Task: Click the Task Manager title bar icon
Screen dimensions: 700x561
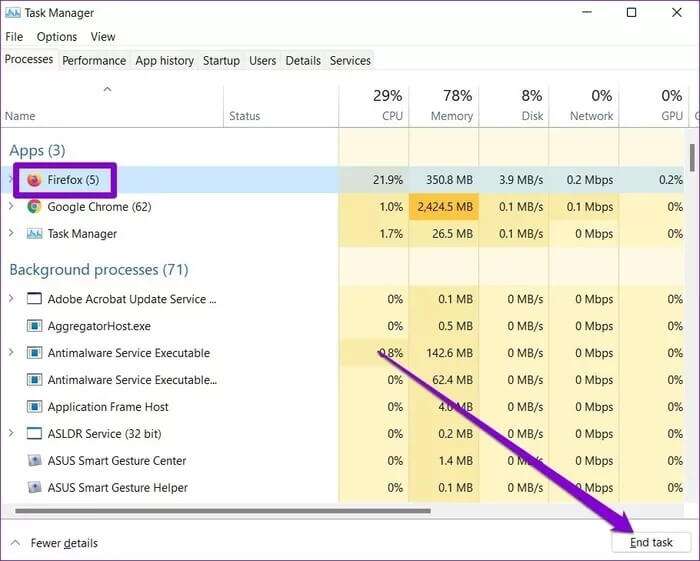Action: pyautogui.click(x=12, y=12)
